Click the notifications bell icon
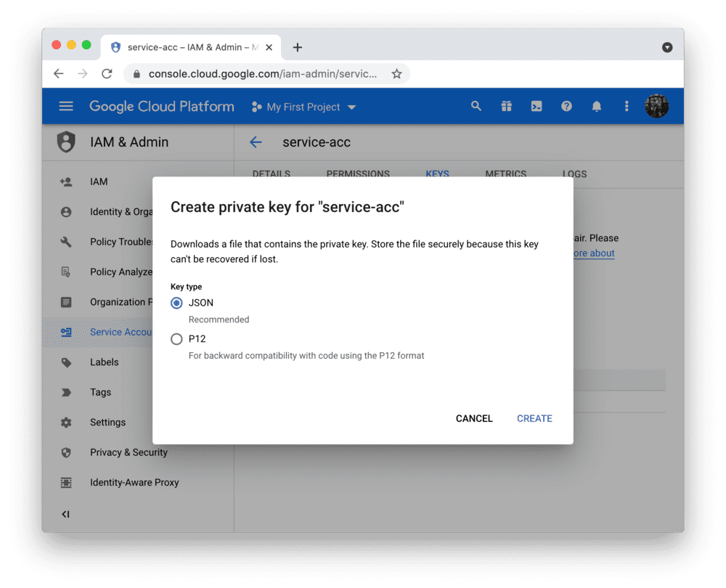726x588 pixels. 596,106
